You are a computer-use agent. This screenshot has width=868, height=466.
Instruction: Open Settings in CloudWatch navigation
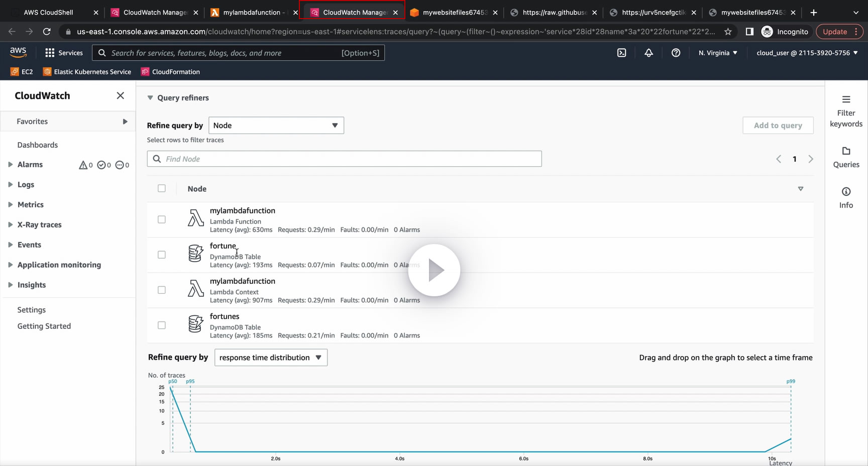32,310
